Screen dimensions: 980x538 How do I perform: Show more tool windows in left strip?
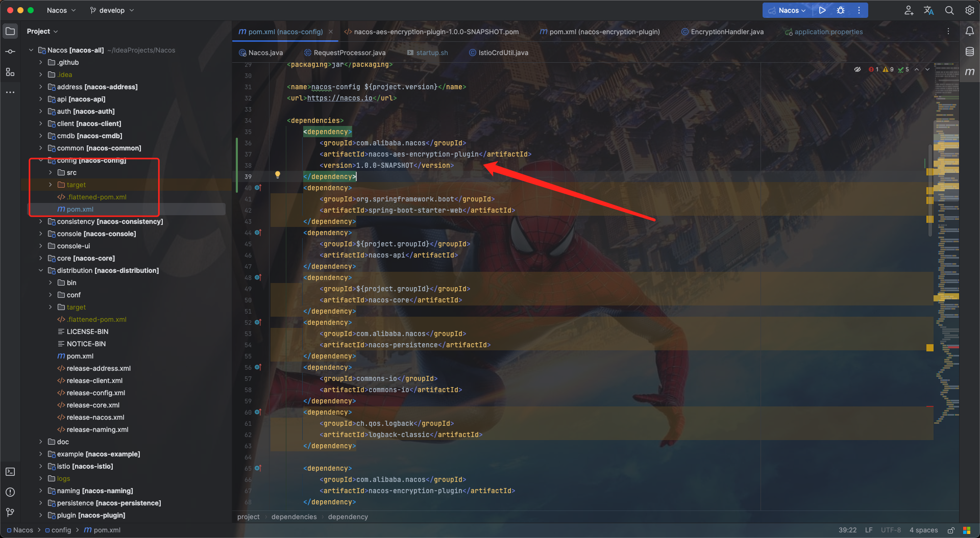(10, 92)
